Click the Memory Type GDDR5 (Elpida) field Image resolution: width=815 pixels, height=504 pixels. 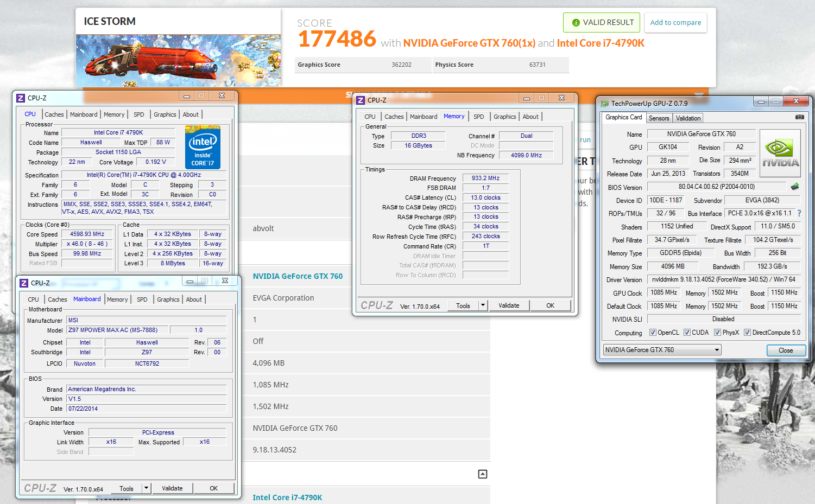pos(680,253)
